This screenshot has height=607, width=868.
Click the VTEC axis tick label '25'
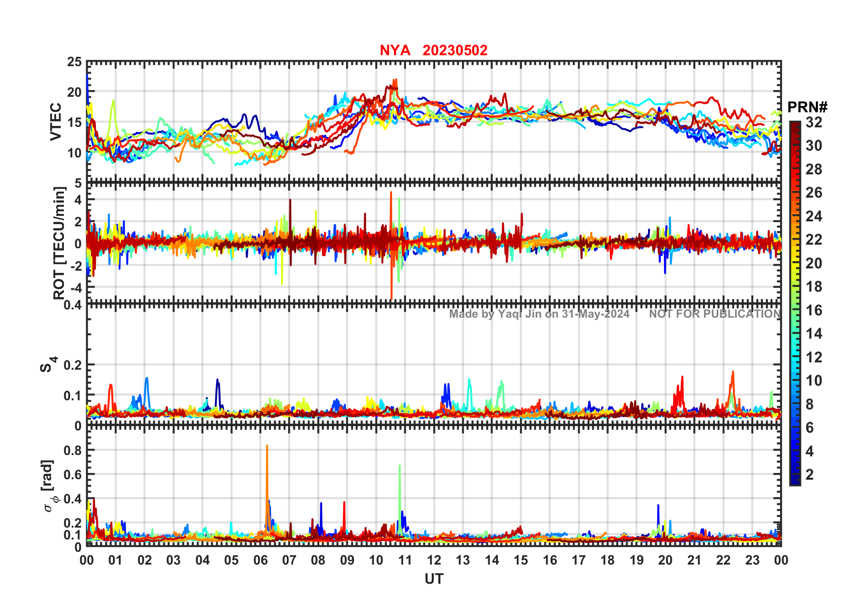pyautogui.click(x=74, y=62)
